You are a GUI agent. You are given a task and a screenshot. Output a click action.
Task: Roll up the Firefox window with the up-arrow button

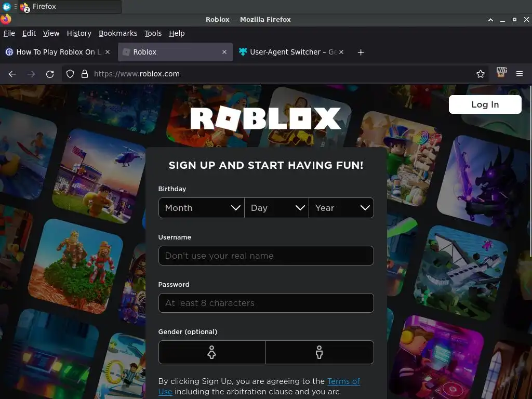click(490, 20)
